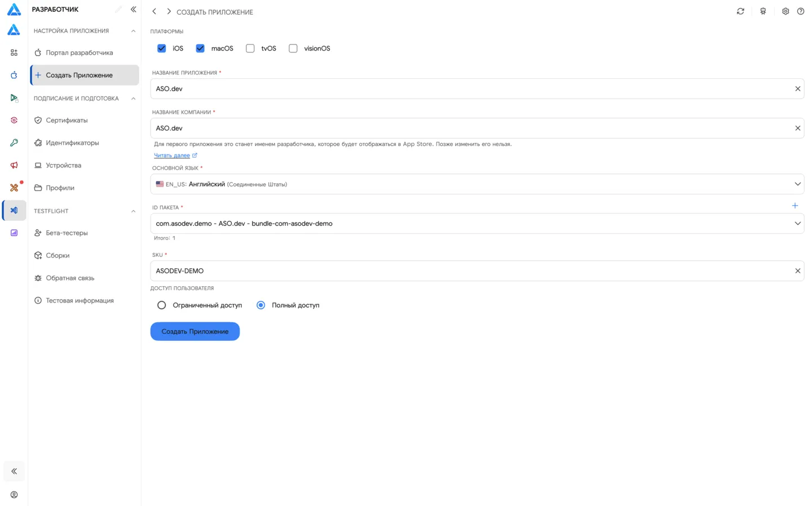Viewport: 812px width, 506px height.
Task: Click the key icon in left rail
Action: click(14, 143)
